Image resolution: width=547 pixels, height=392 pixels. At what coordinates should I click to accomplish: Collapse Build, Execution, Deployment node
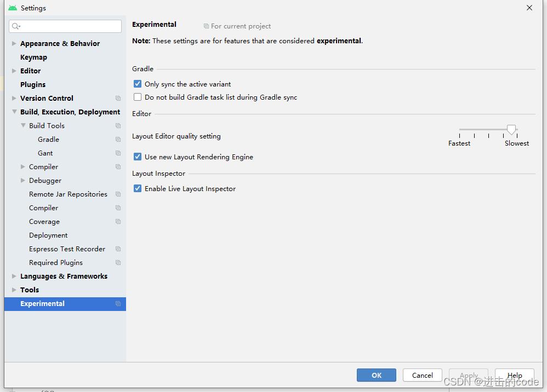click(x=14, y=112)
